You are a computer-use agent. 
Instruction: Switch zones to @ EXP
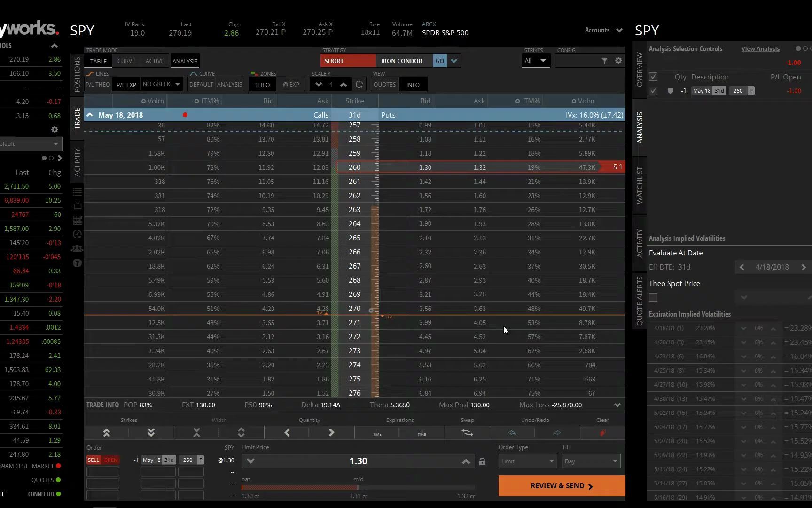[x=291, y=85]
